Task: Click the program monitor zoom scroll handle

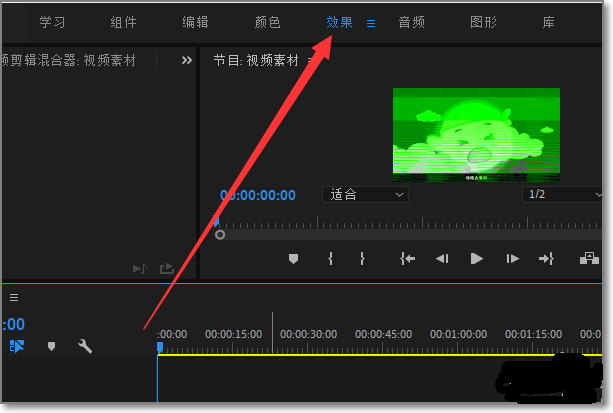Action: tap(220, 235)
